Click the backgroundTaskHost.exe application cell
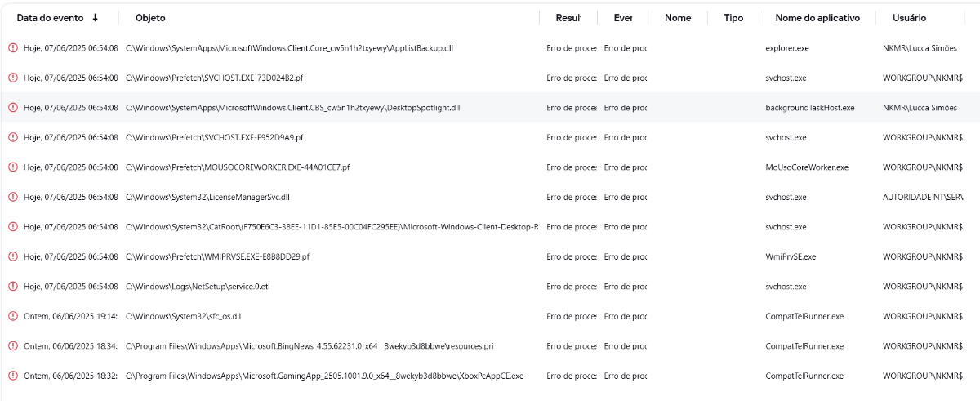This screenshot has height=401, width=980. click(809, 108)
